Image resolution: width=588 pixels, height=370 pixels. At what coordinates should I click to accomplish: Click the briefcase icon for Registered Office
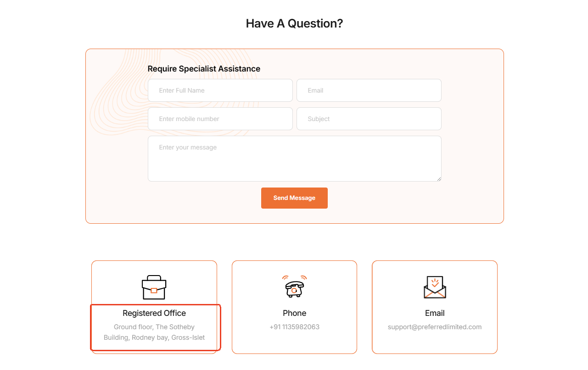pos(154,287)
